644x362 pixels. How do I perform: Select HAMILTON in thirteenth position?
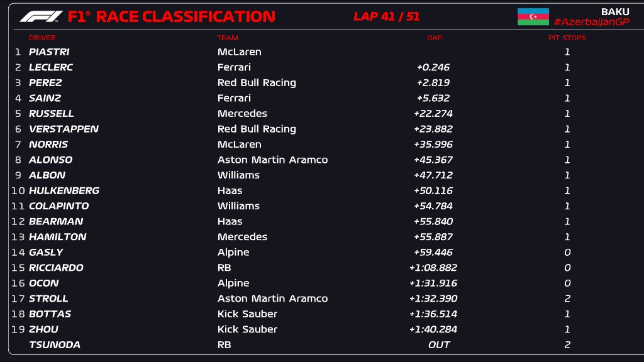(57, 237)
